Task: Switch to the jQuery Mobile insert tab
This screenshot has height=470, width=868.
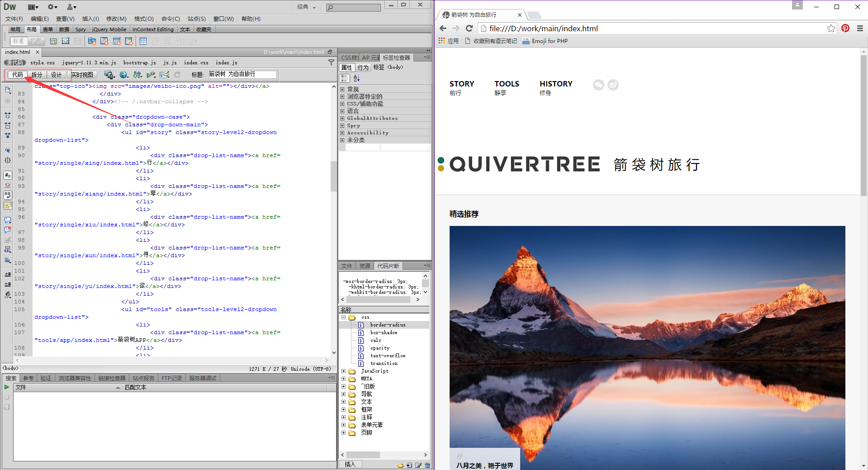Action: (x=109, y=29)
